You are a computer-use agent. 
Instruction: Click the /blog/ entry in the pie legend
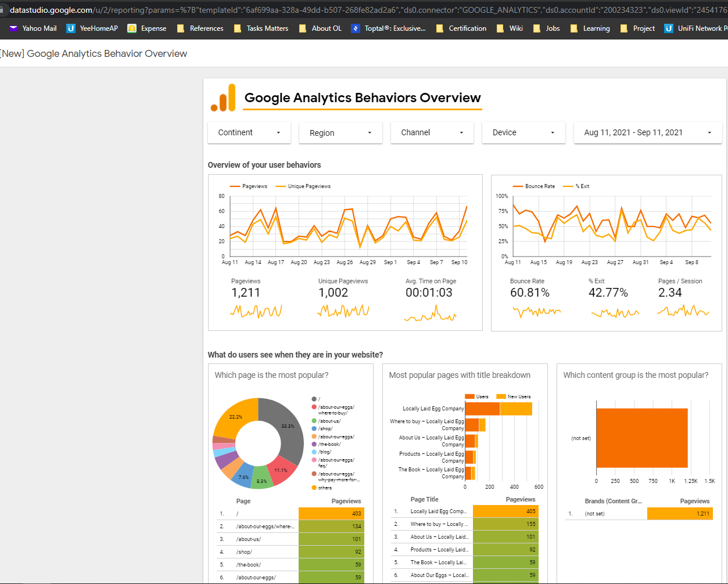pos(321,452)
